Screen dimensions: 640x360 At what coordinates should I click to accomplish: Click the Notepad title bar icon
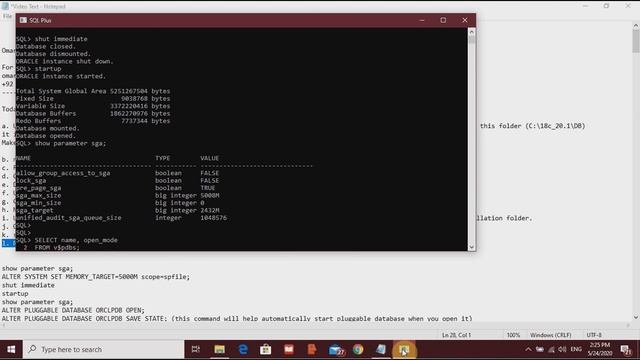(x=5, y=6)
